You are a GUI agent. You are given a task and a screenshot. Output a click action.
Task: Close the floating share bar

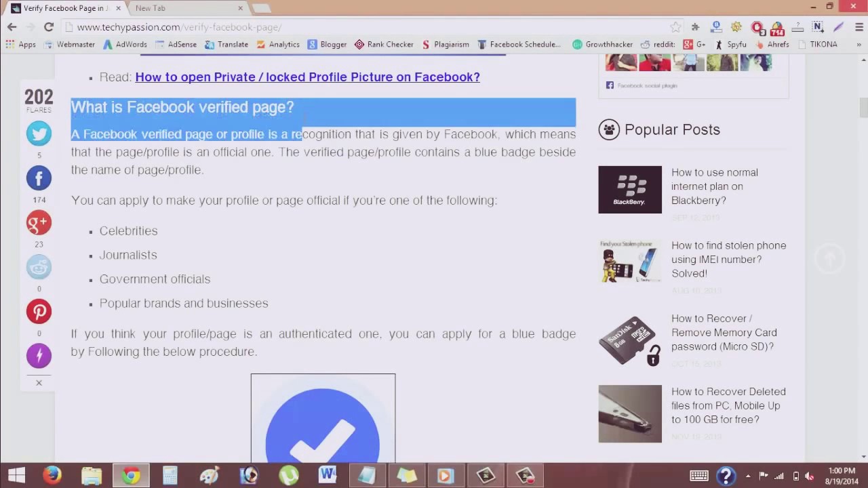tap(39, 382)
